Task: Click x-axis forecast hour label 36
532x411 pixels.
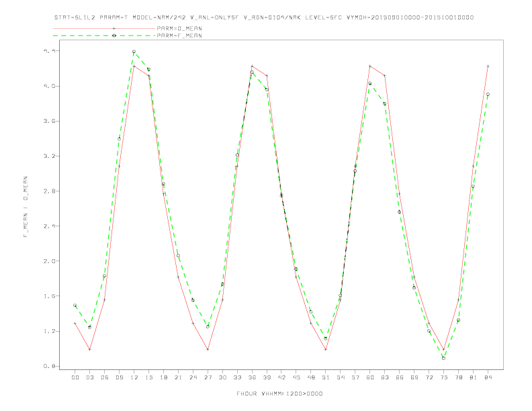Action: 252,377
